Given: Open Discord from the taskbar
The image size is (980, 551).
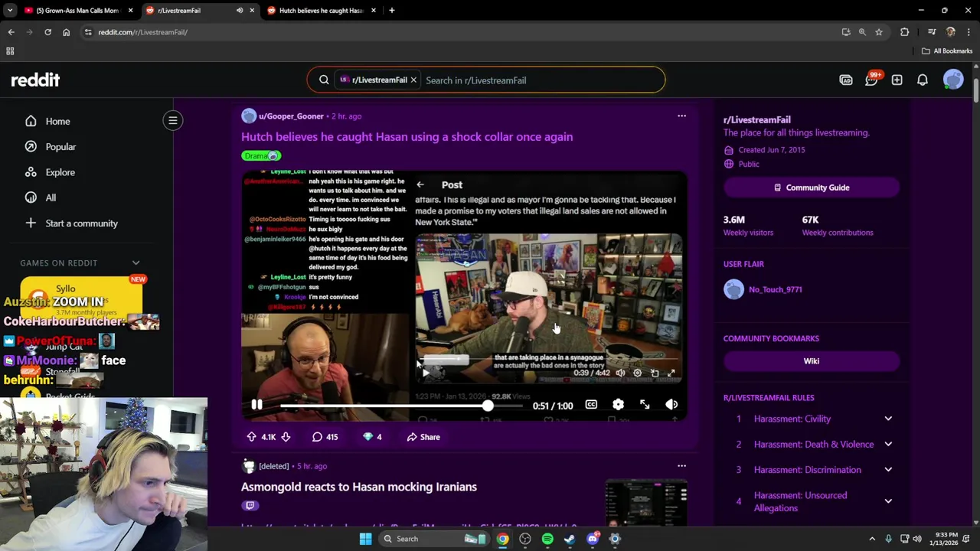Looking at the screenshot, I should pos(593,539).
